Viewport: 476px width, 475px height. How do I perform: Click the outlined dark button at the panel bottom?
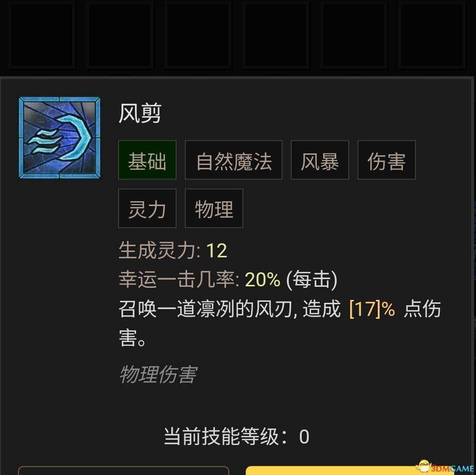tap(123, 471)
